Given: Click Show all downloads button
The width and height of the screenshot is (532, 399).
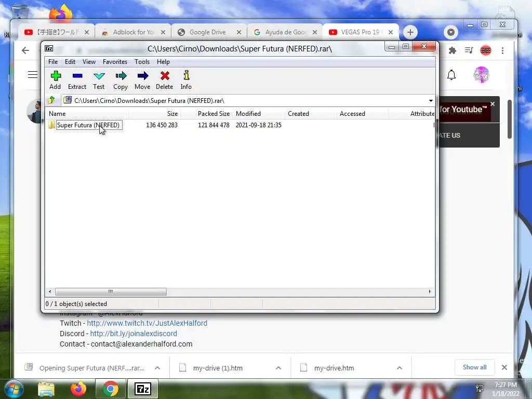Looking at the screenshot, I should pyautogui.click(x=474, y=367).
